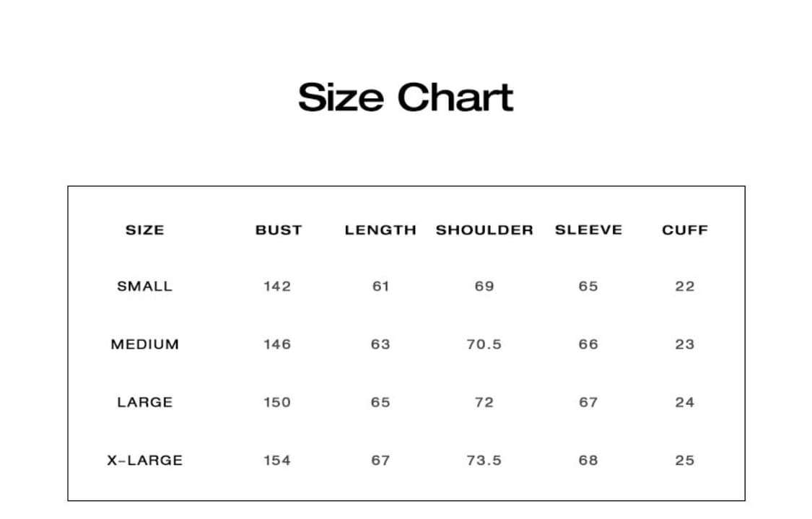Click cuff value 22 for Small
812x519 pixels.
[x=685, y=287]
